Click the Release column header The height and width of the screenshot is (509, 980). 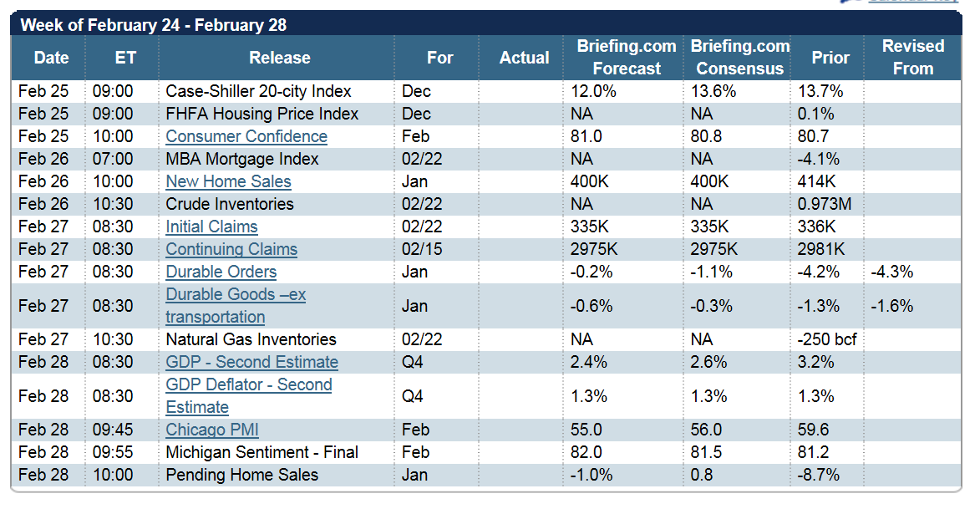point(279,58)
